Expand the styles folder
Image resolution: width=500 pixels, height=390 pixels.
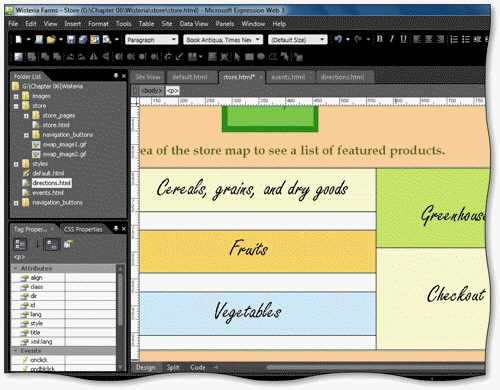pos(16,164)
